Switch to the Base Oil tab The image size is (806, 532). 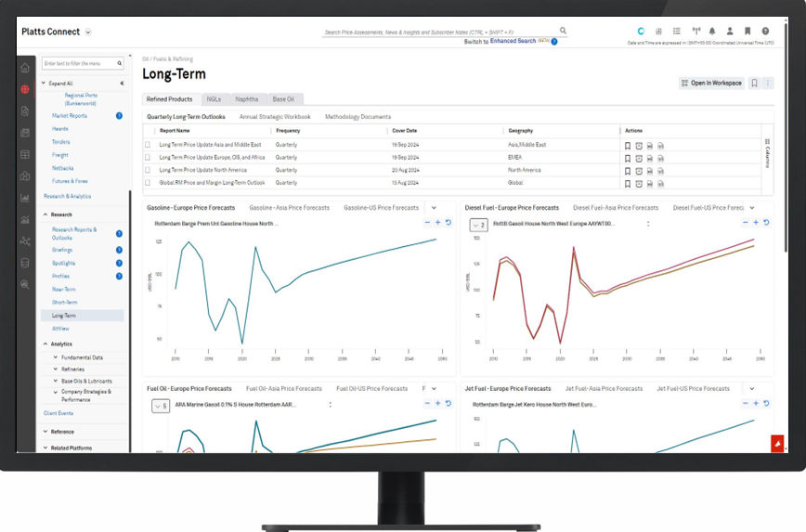[283, 99]
